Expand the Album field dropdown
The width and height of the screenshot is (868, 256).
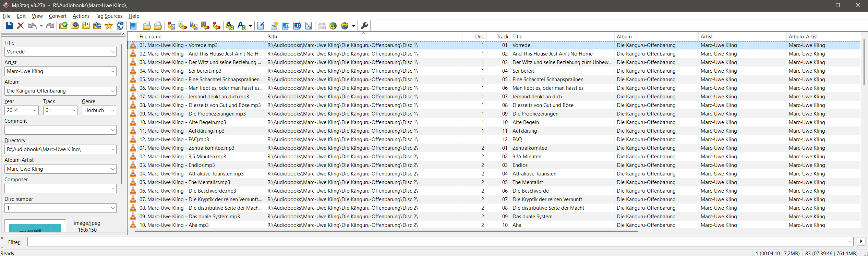coord(113,91)
